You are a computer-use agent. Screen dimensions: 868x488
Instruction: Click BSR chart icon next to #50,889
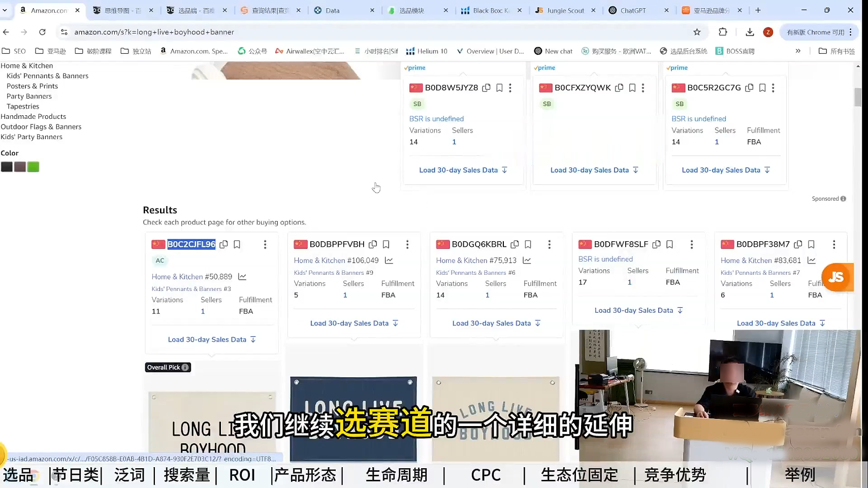pos(242,277)
